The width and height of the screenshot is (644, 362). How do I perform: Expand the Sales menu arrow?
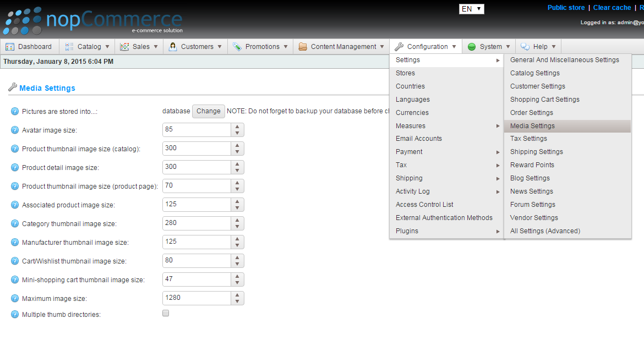coord(156,47)
